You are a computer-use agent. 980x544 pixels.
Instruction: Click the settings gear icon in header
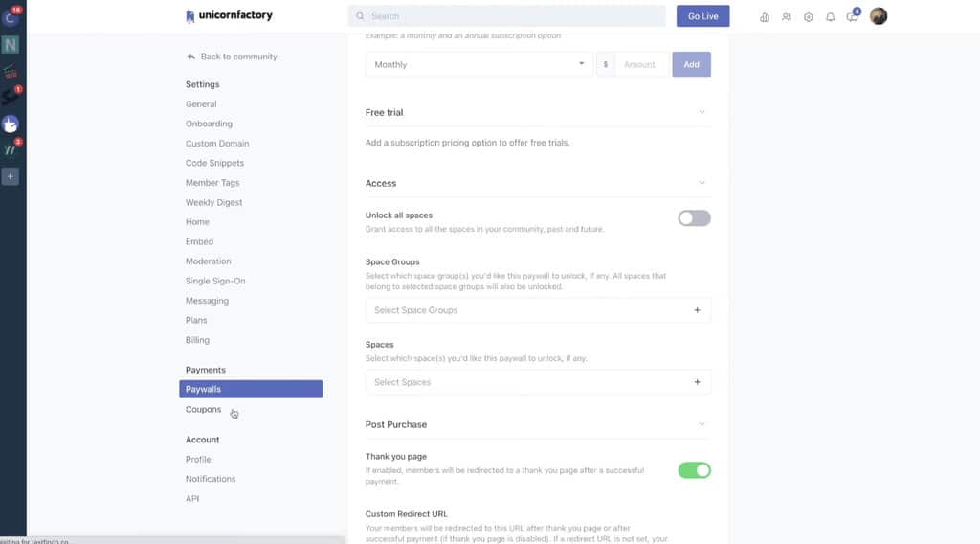[809, 16]
